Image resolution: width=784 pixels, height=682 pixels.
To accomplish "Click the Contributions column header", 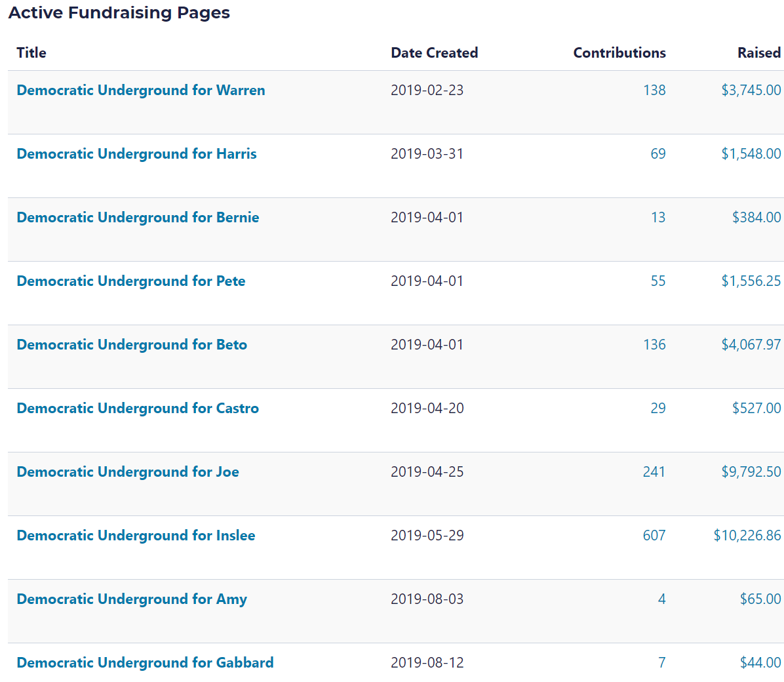I will (x=619, y=53).
